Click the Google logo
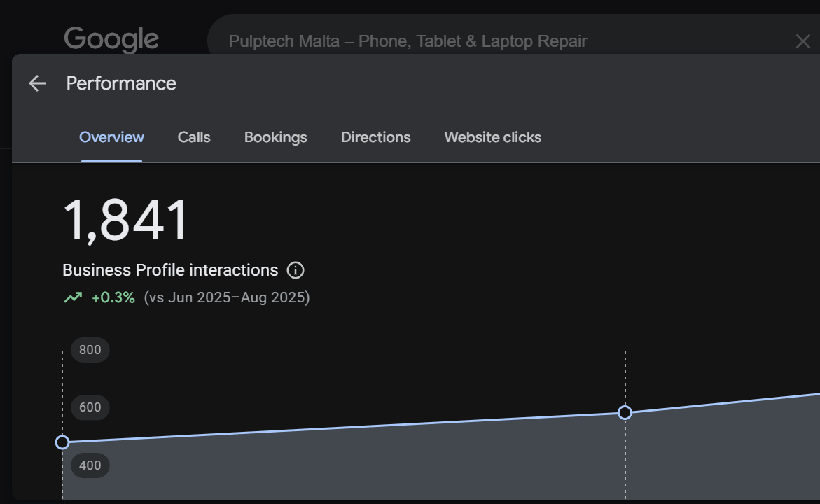The image size is (820, 504). 111,39
